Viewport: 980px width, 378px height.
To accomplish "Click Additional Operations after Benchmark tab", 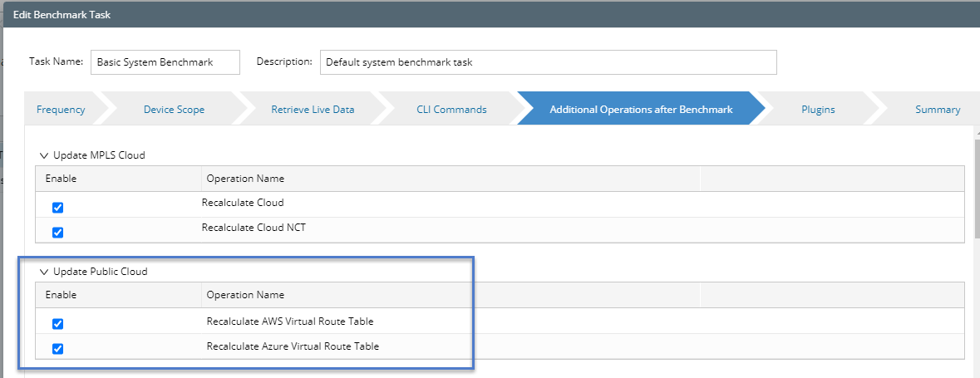I will point(640,110).
